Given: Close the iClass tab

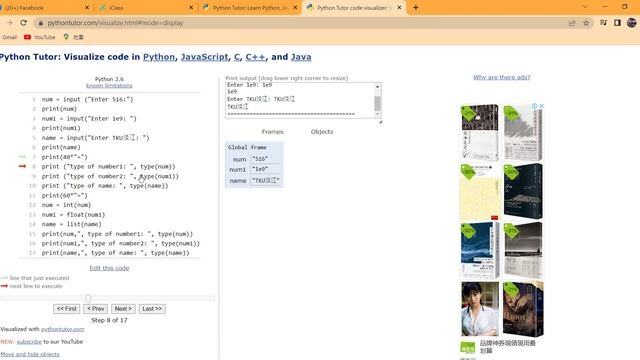Looking at the screenshot, I should 191,8.
